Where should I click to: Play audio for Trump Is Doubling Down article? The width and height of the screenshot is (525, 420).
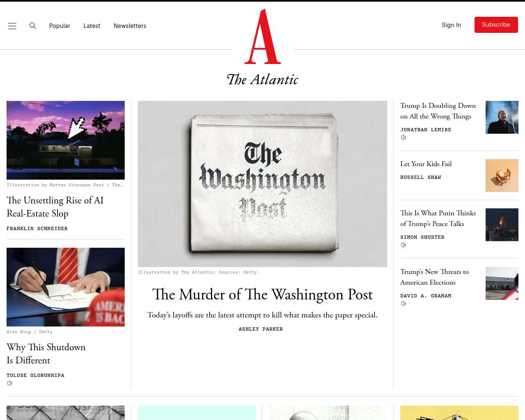(x=404, y=137)
